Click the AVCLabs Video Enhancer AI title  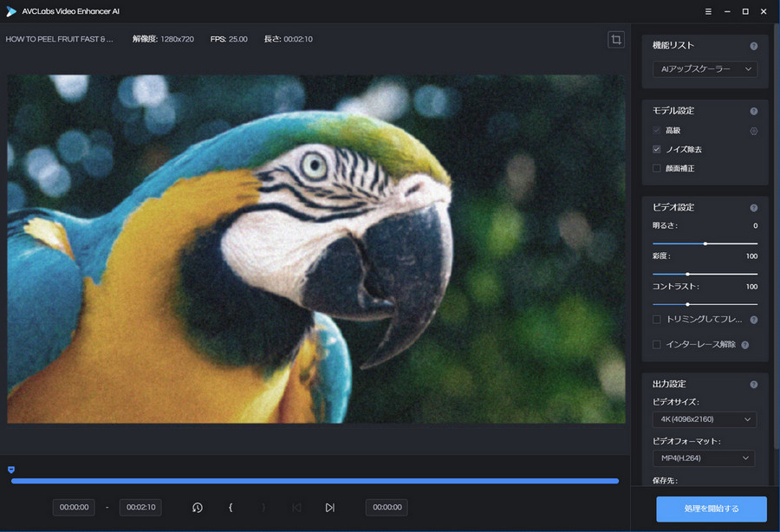click(x=71, y=11)
